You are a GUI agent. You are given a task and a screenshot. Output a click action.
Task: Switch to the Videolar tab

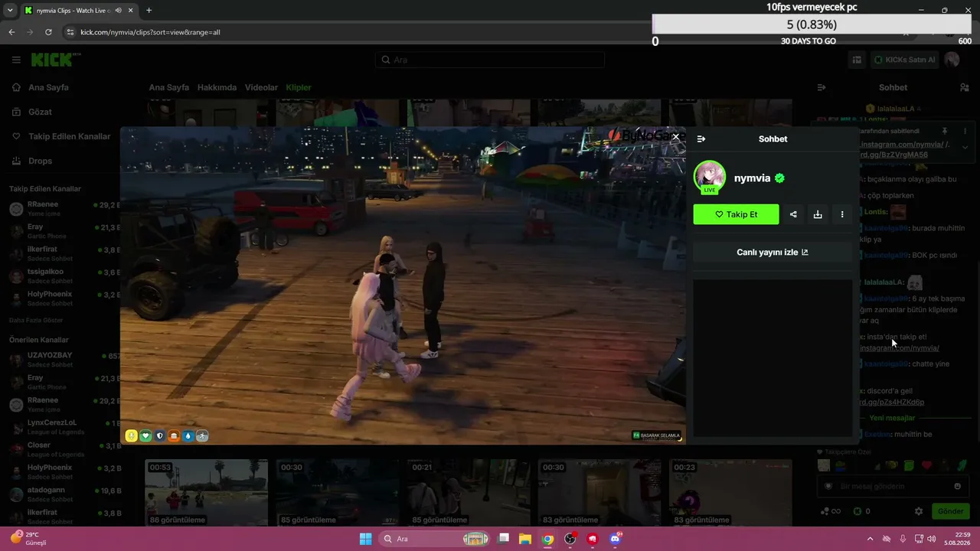pos(261,87)
